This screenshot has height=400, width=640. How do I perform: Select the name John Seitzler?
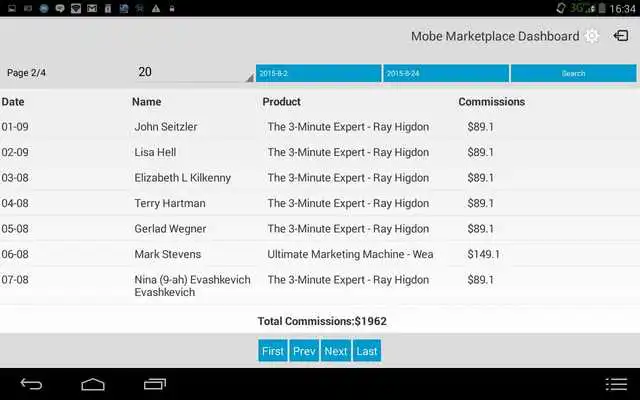tap(166, 127)
